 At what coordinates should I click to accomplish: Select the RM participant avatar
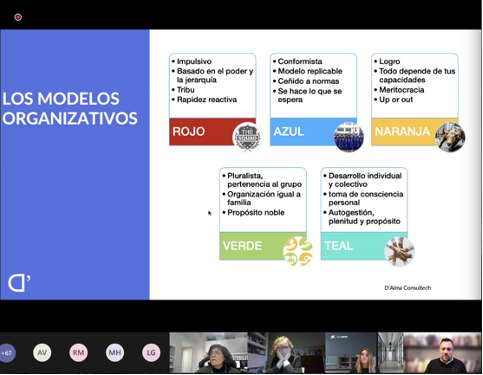tap(78, 353)
